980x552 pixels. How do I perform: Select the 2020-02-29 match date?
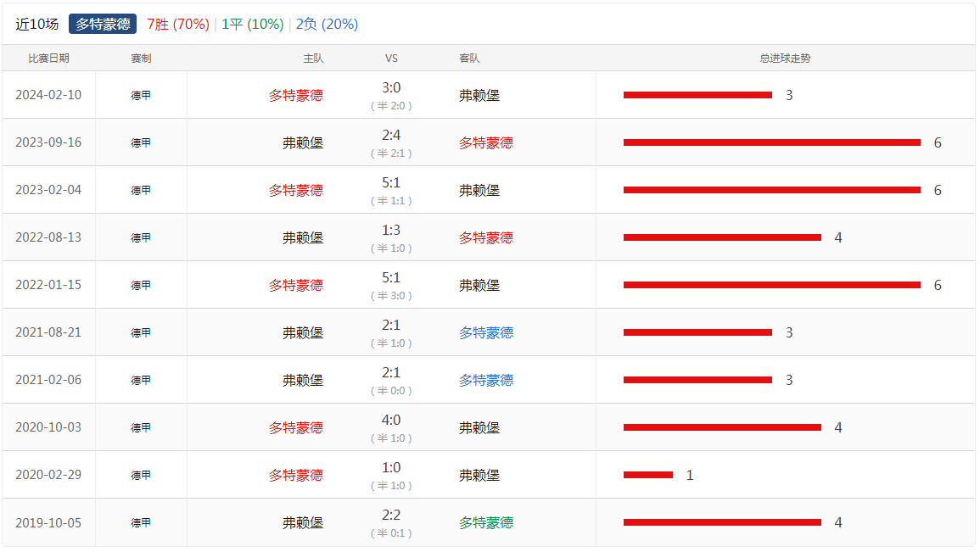tap(48, 475)
